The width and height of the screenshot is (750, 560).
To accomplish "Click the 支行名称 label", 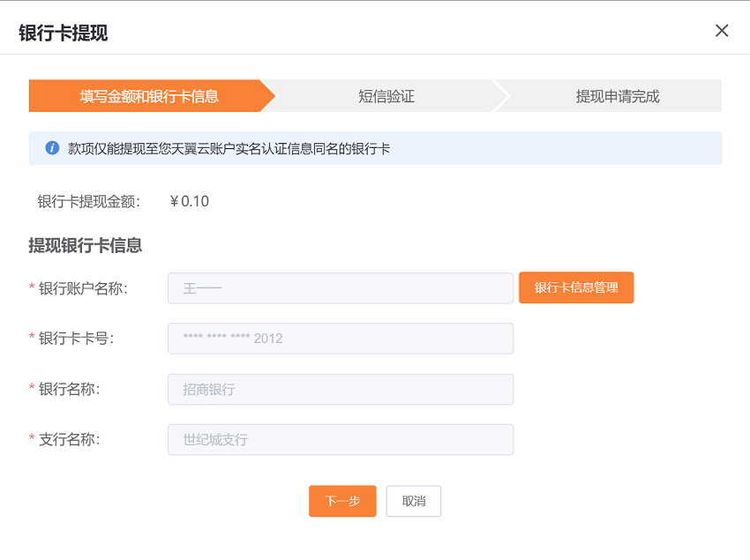I will pos(69,439).
